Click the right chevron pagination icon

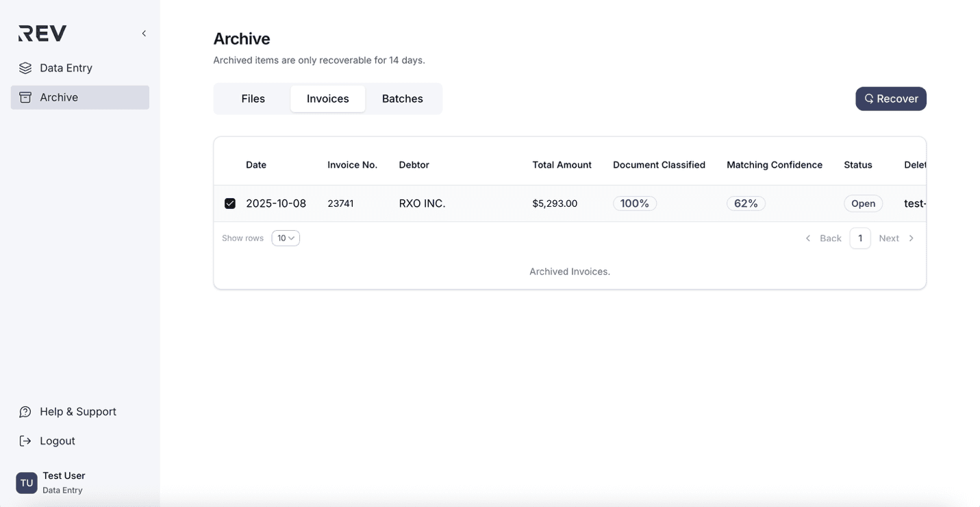tap(912, 238)
